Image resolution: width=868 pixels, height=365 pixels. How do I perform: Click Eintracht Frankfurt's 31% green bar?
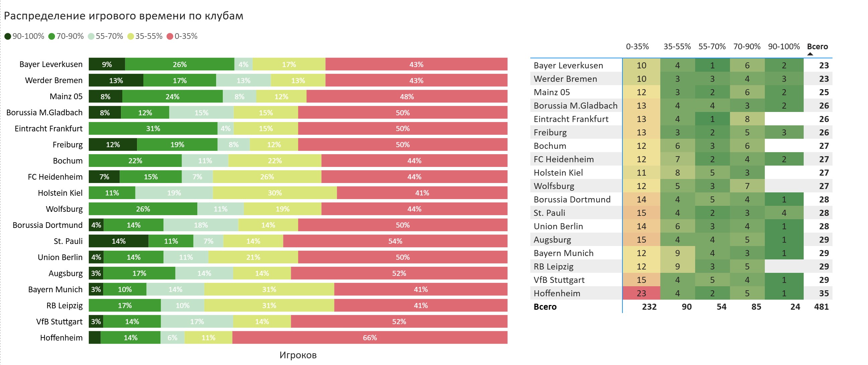coord(153,128)
